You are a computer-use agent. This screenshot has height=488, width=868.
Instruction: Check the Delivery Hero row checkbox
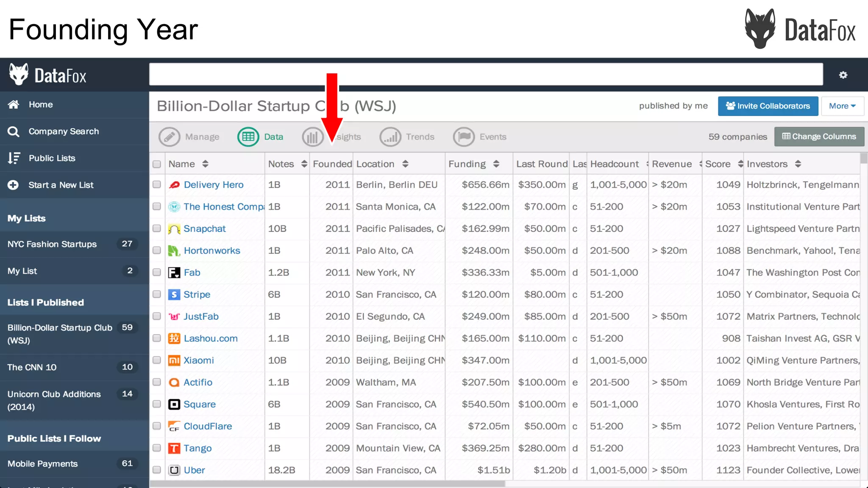click(157, 185)
